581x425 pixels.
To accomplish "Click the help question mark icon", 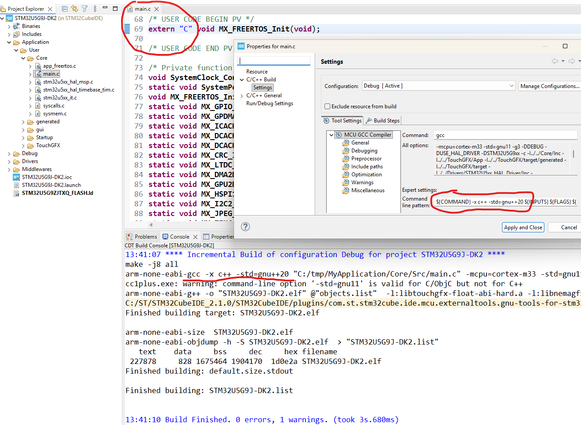I will [x=245, y=227].
